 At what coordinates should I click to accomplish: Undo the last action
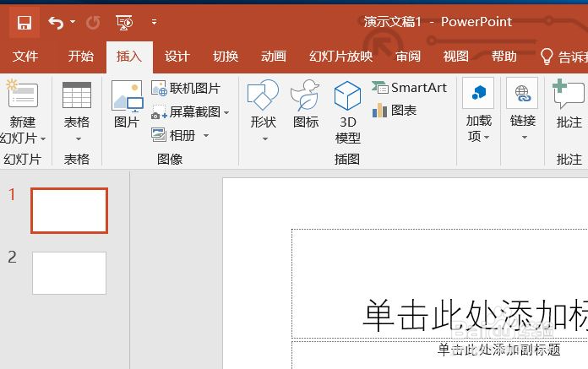point(56,23)
